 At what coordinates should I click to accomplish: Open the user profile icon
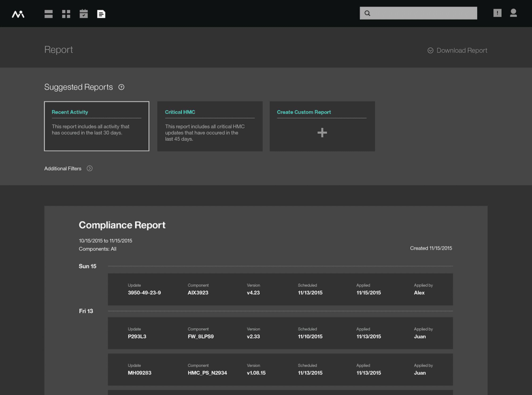(x=513, y=13)
